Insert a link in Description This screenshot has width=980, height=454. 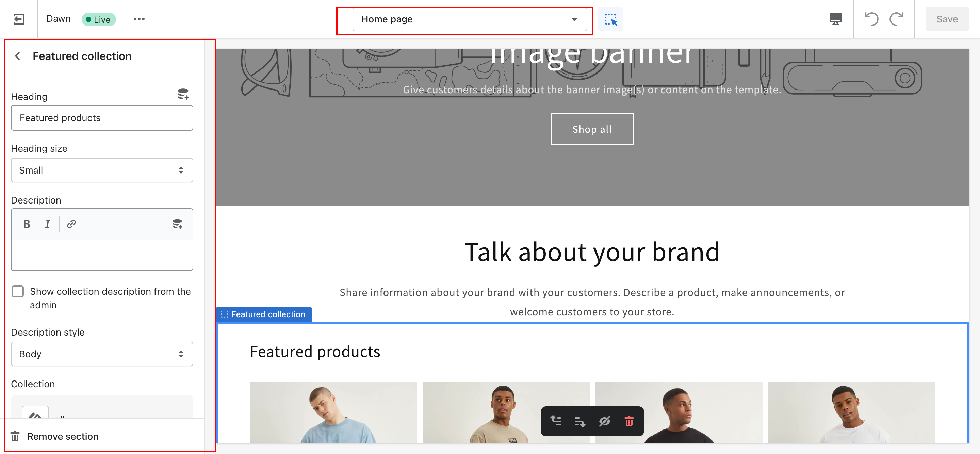pyautogui.click(x=71, y=224)
